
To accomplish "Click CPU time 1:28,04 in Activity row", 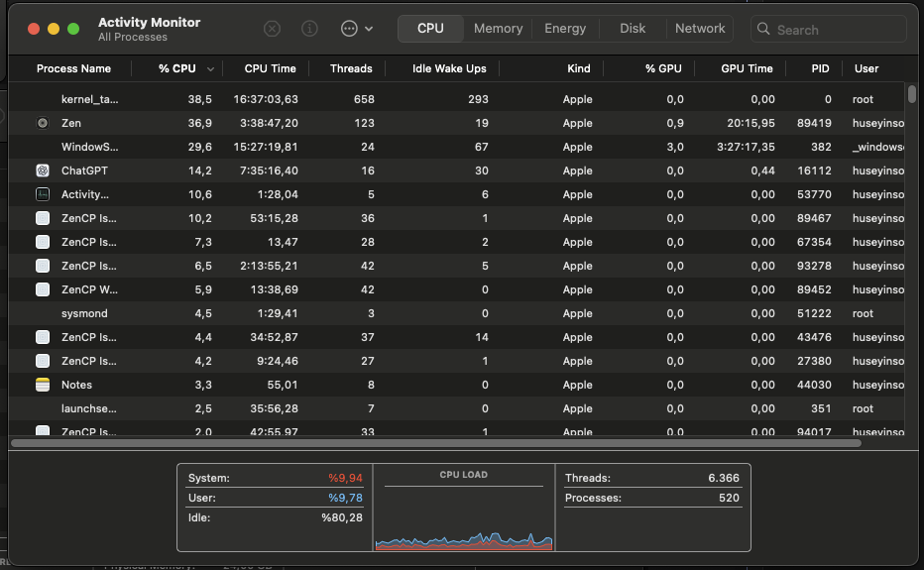I will [x=278, y=194].
